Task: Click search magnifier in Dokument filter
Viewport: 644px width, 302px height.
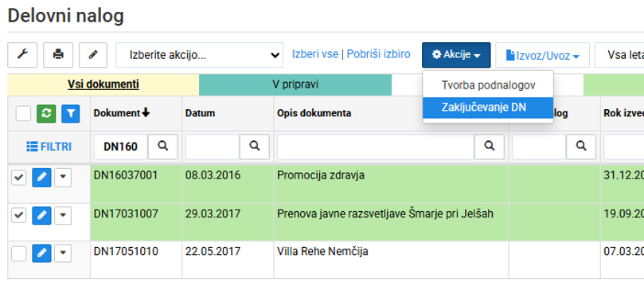Action: tap(163, 147)
